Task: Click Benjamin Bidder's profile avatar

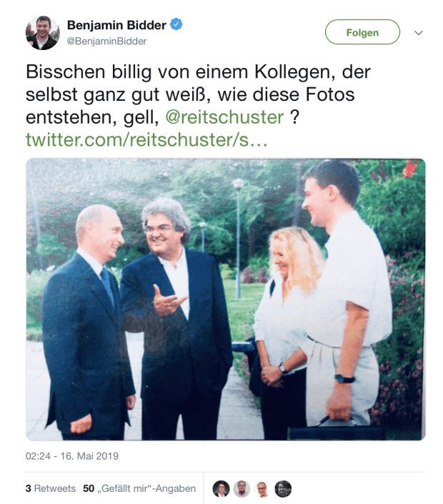Action: click(x=42, y=33)
